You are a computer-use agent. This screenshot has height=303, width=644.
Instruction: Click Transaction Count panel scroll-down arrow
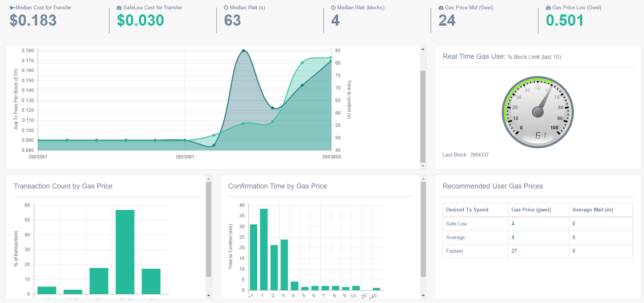208,296
